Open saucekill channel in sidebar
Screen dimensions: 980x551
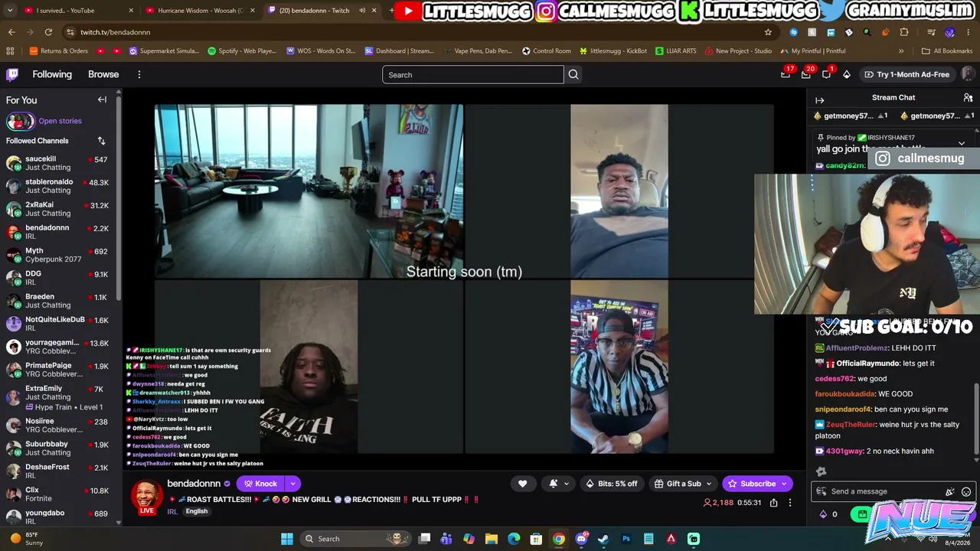coord(58,163)
